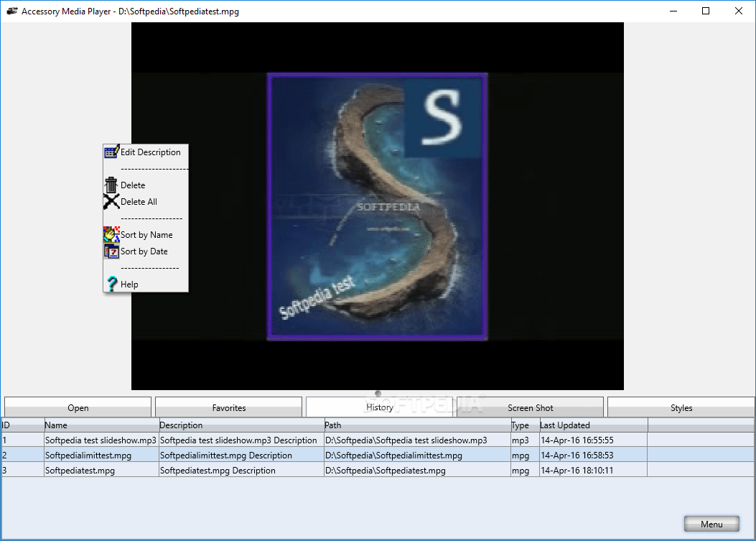This screenshot has width=756, height=541.
Task: Click ID cell of row 3
Action: tap(23, 471)
